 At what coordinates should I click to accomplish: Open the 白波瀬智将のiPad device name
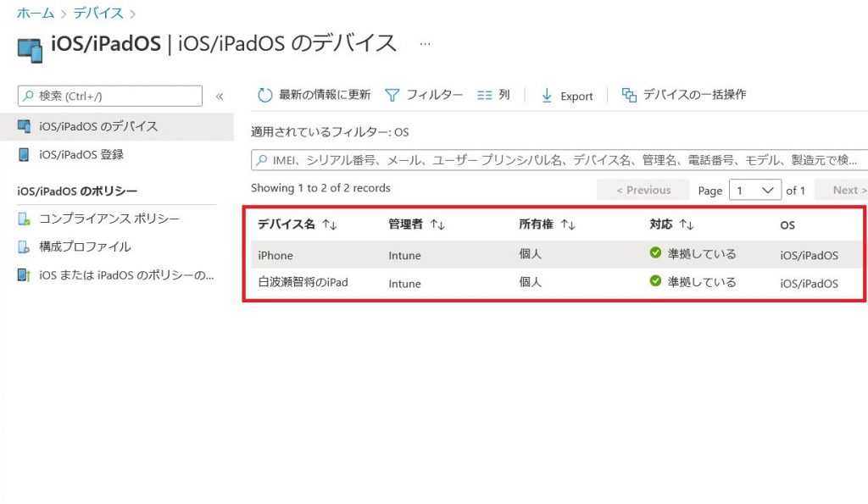pos(303,283)
